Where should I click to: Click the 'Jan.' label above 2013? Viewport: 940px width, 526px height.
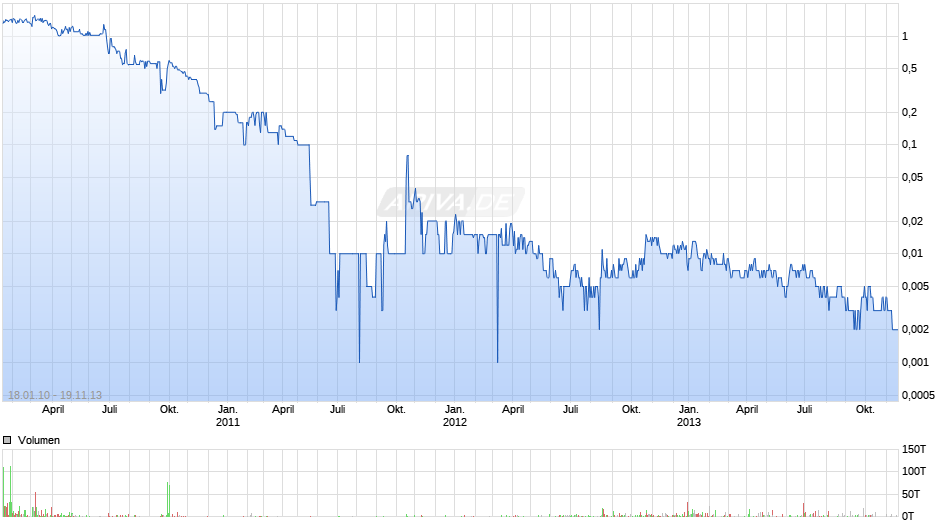[689, 410]
